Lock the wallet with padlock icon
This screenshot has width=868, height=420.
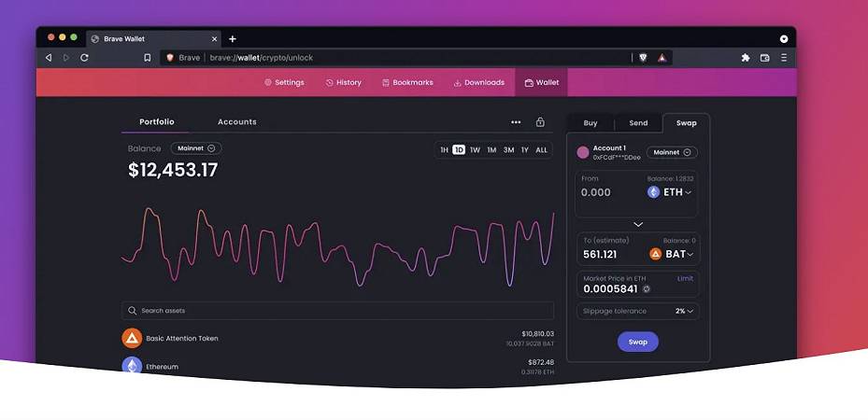(x=540, y=122)
